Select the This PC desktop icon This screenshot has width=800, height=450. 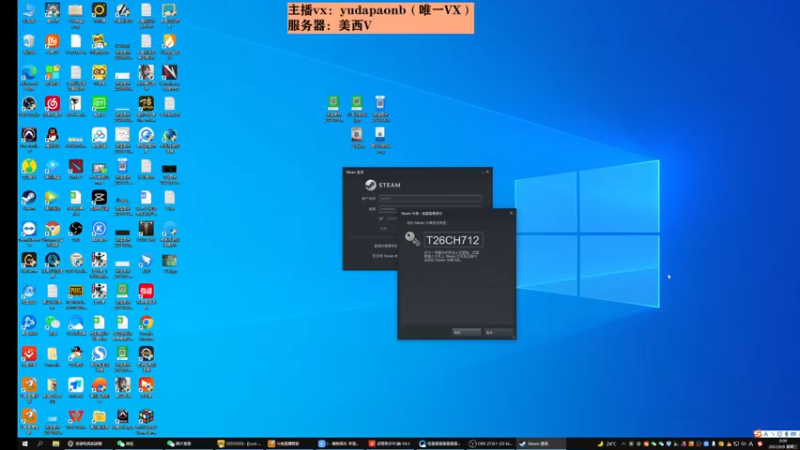click(29, 13)
